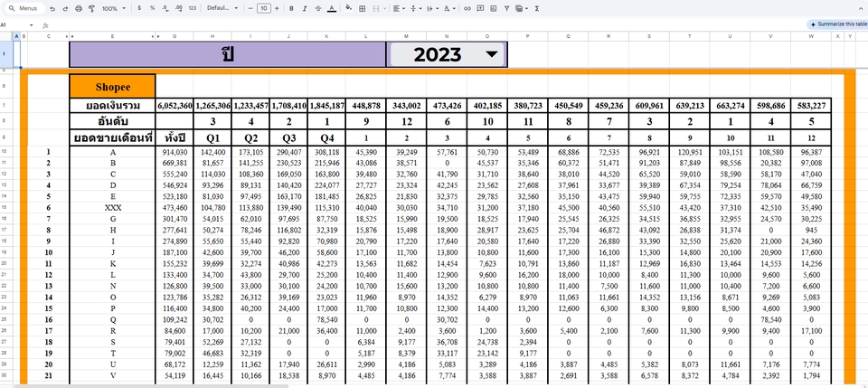Open the 2023 year dropdown
Screen dimensions: 868x388
[491, 54]
